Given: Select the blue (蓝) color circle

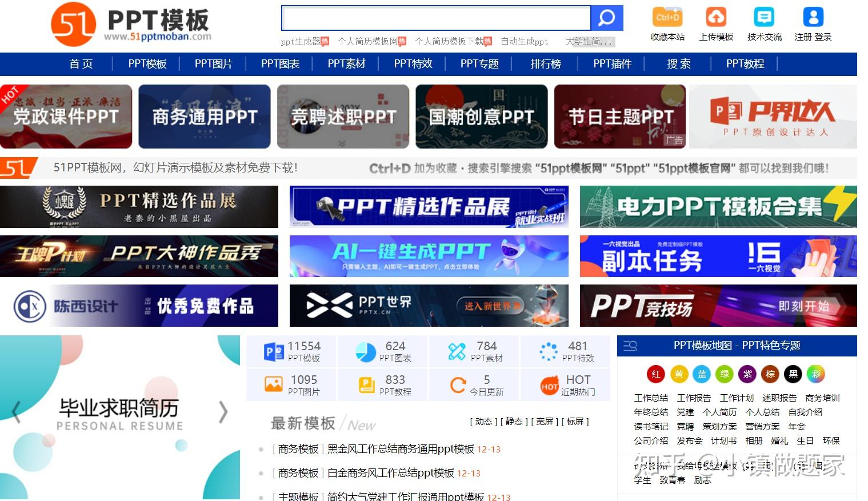Looking at the screenshot, I should pos(702,374).
